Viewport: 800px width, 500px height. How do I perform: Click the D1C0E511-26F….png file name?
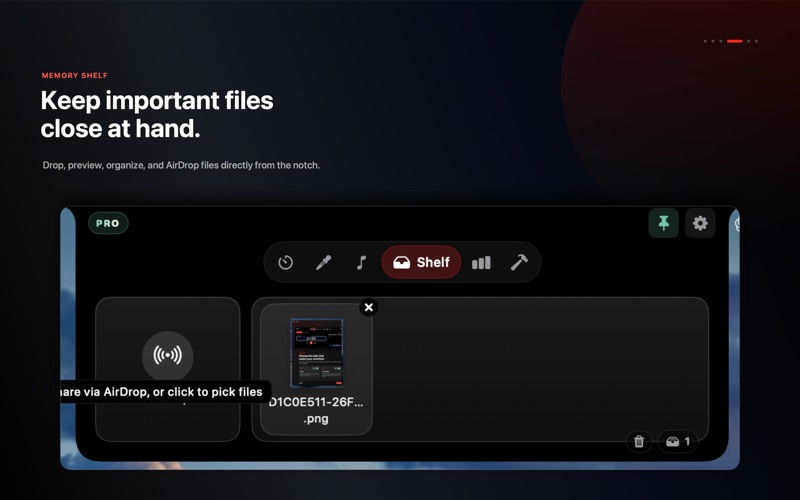(316, 410)
